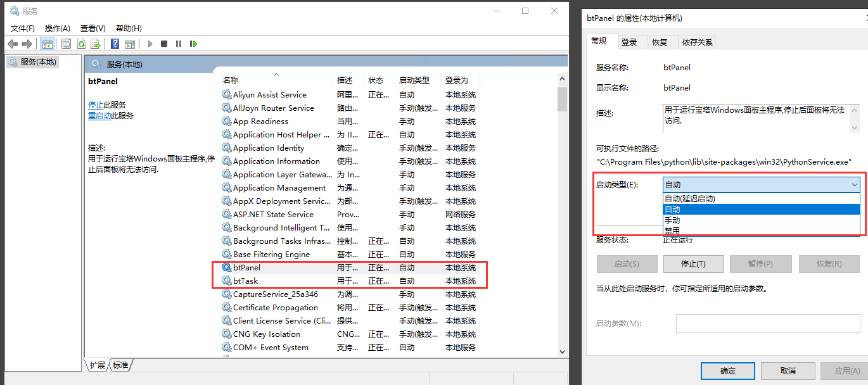Click gear icon of Aliyun Assist Service
Screen dimensions: 868x385
pos(227,94)
